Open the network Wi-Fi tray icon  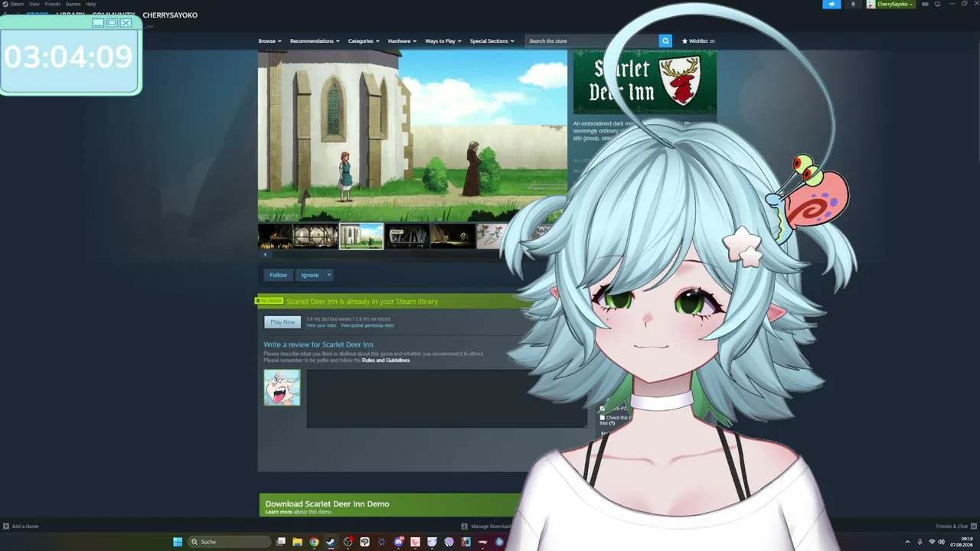point(932,542)
